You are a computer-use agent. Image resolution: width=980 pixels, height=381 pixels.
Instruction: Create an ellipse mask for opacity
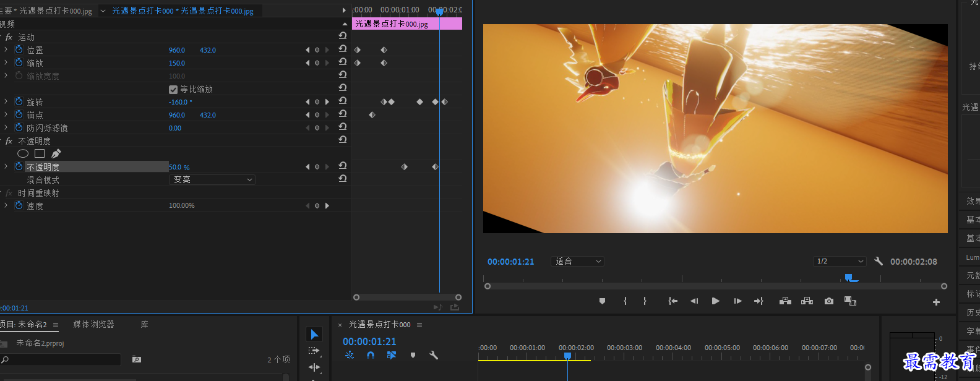[x=23, y=153]
